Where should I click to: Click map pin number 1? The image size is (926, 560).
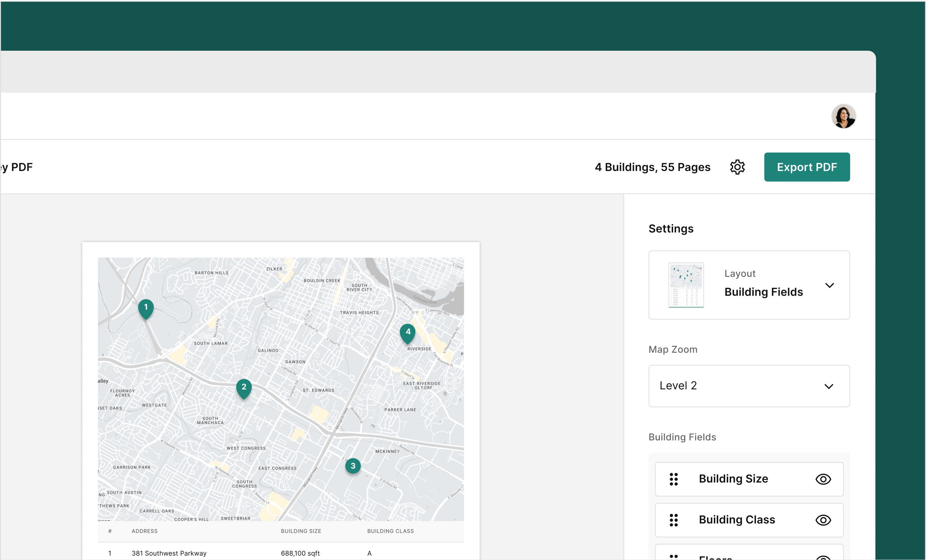[146, 308]
